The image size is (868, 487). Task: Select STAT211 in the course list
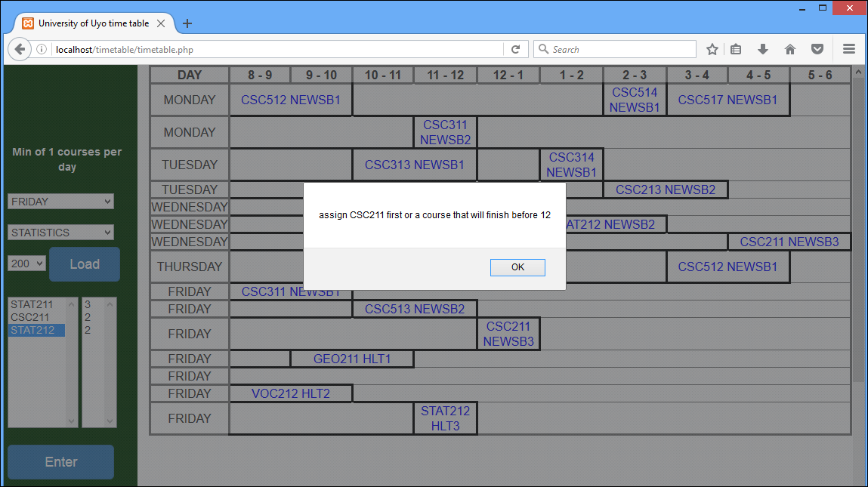(x=32, y=304)
